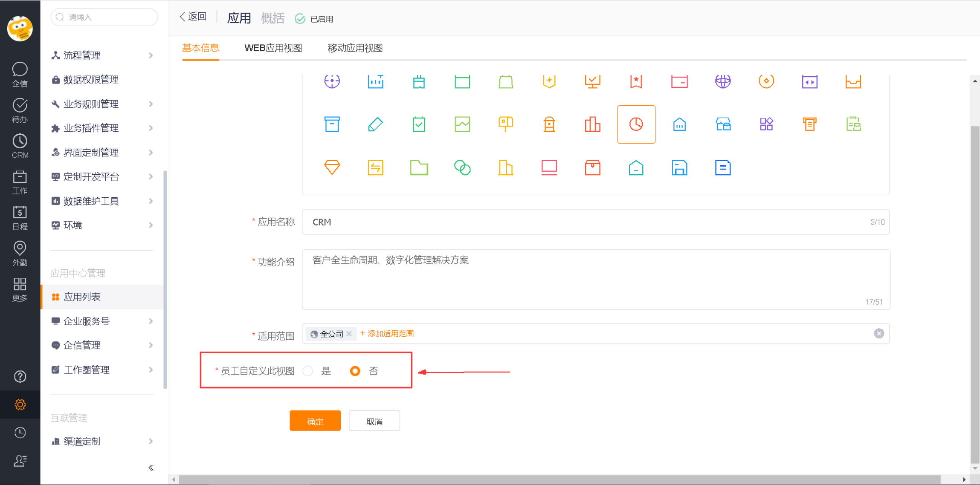Image resolution: width=980 pixels, height=485 pixels.
Task: Expand 环境 menu
Action: tap(102, 225)
